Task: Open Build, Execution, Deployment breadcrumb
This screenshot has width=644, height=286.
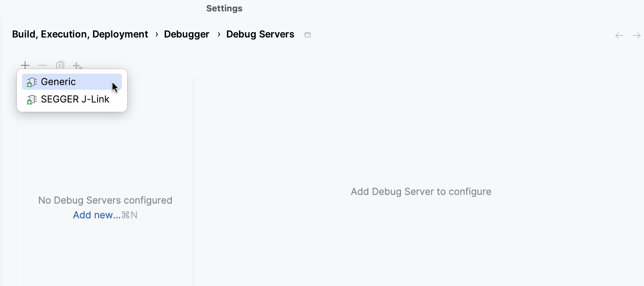Action: coord(80,34)
